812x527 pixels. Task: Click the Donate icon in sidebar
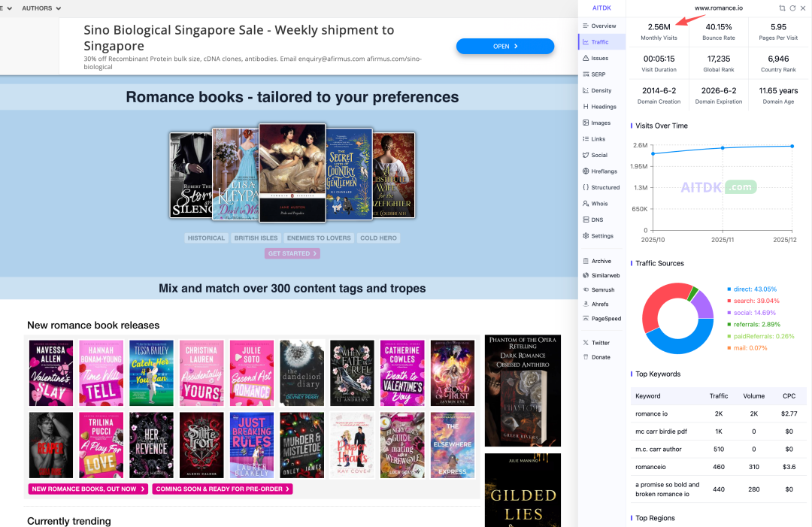point(586,357)
